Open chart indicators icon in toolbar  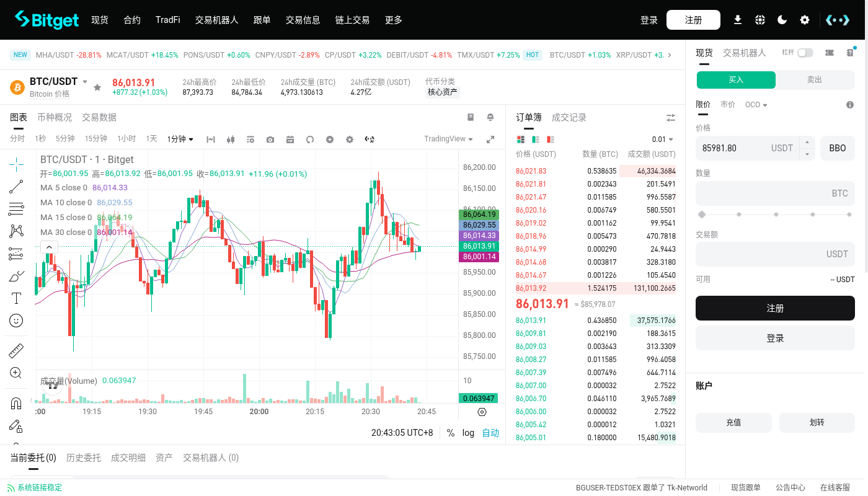pyautogui.click(x=211, y=139)
